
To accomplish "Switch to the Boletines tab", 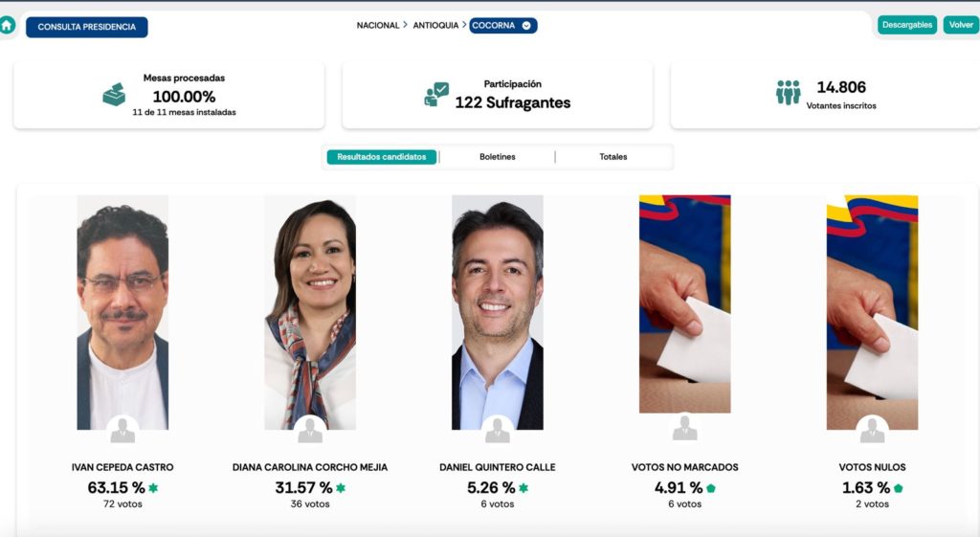I will point(498,157).
